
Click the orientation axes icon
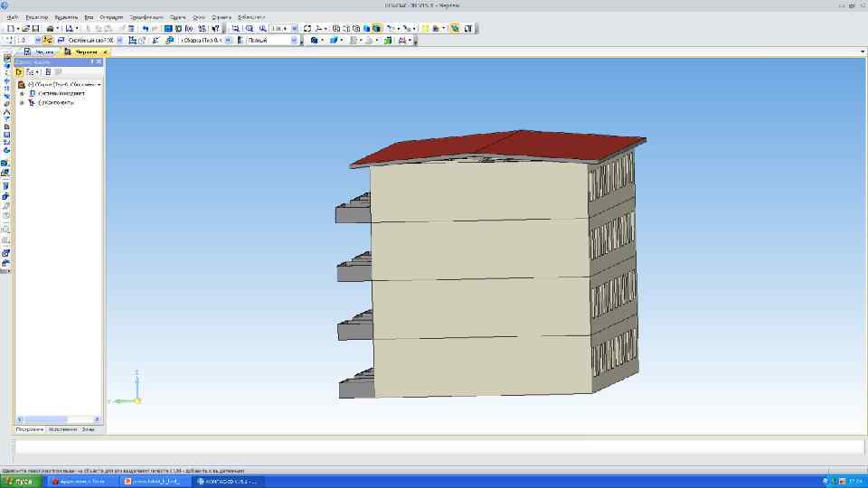coord(319,28)
